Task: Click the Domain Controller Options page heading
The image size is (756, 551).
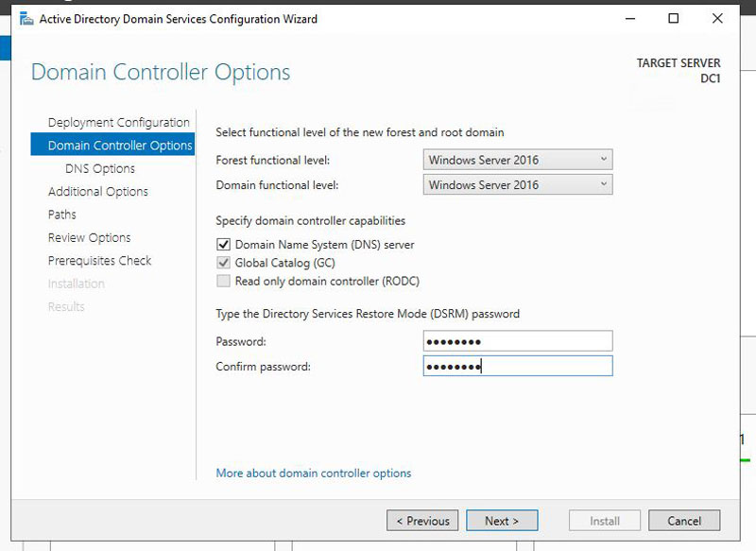Action: (x=161, y=73)
